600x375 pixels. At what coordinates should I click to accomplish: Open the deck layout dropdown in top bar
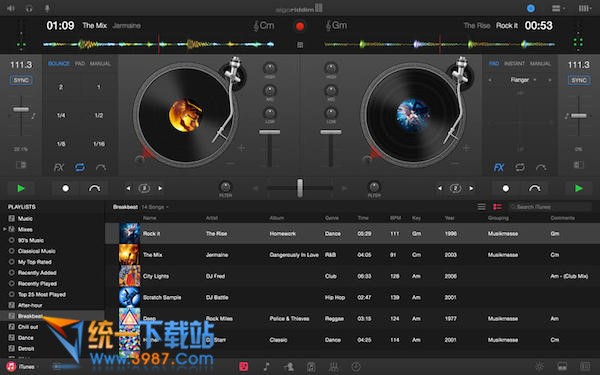pyautogui.click(x=558, y=8)
